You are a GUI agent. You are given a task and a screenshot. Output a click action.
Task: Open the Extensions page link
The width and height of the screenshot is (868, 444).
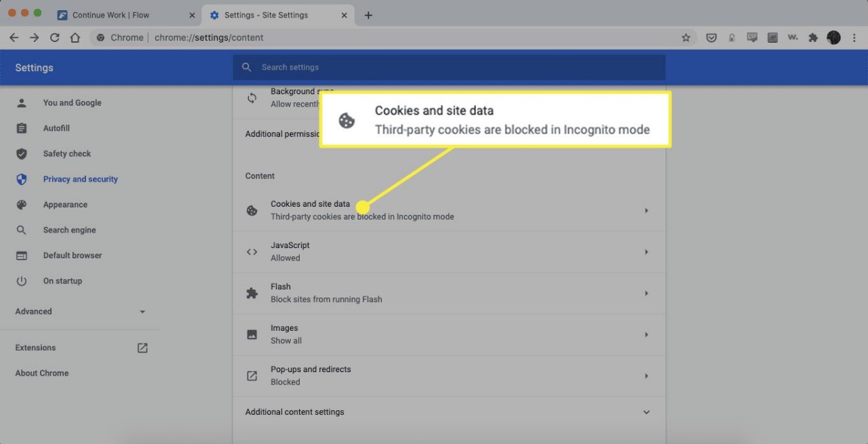(36, 348)
